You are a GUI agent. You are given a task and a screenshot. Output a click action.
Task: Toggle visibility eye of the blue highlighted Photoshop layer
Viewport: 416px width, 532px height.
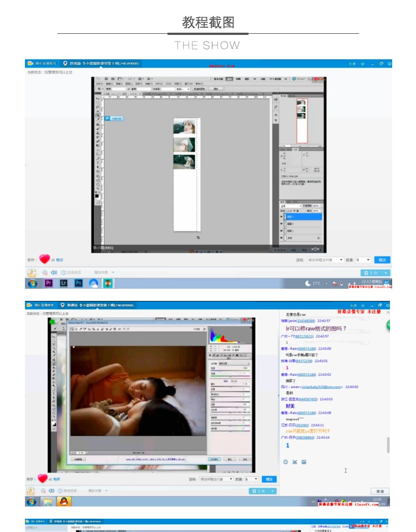(281, 217)
